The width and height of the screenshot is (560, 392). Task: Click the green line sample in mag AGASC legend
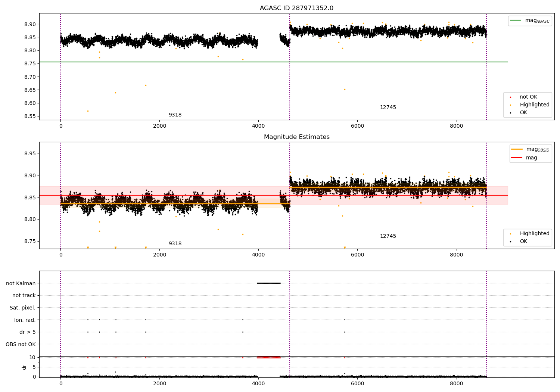516,21
